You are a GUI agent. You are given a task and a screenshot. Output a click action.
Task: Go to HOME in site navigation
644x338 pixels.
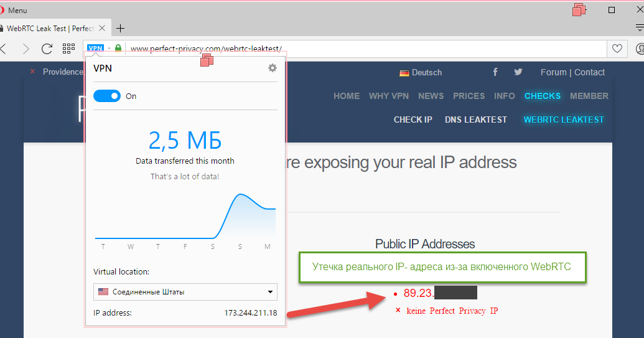347,96
